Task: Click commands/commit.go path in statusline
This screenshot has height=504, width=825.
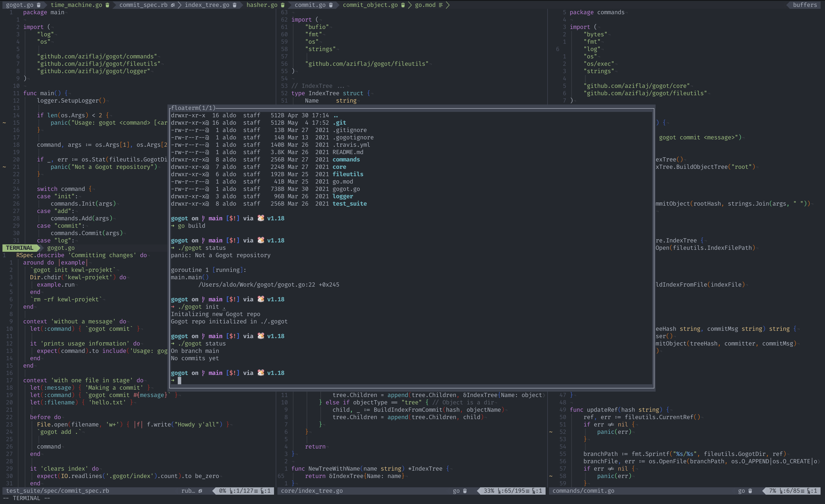Action: click(583, 491)
